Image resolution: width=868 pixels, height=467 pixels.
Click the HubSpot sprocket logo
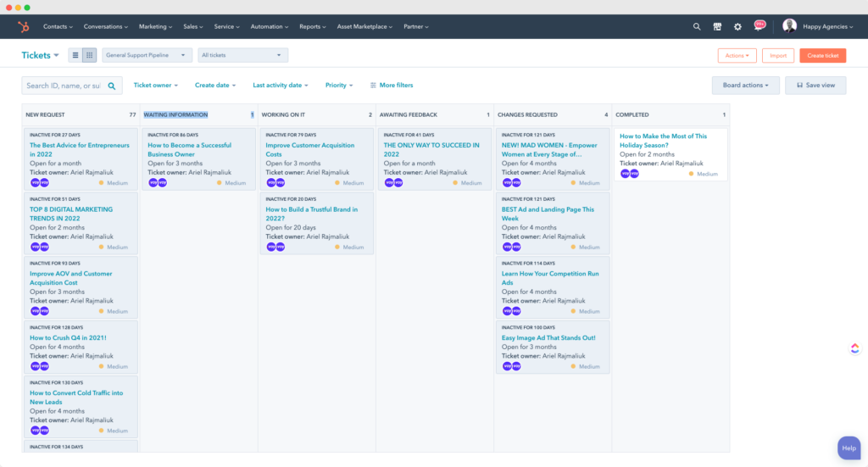tap(23, 26)
